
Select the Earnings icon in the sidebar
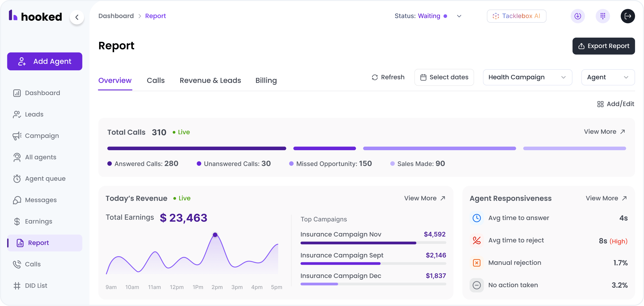tap(17, 221)
